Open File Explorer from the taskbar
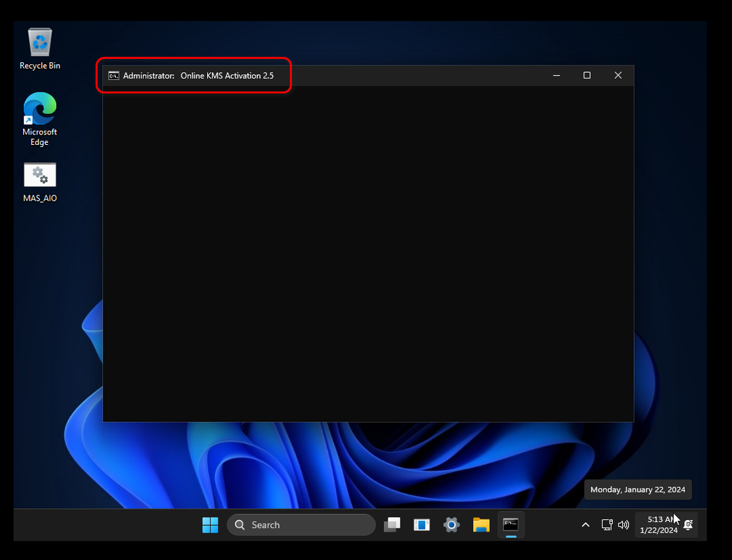Screen dimensions: 732x560 pos(481,524)
